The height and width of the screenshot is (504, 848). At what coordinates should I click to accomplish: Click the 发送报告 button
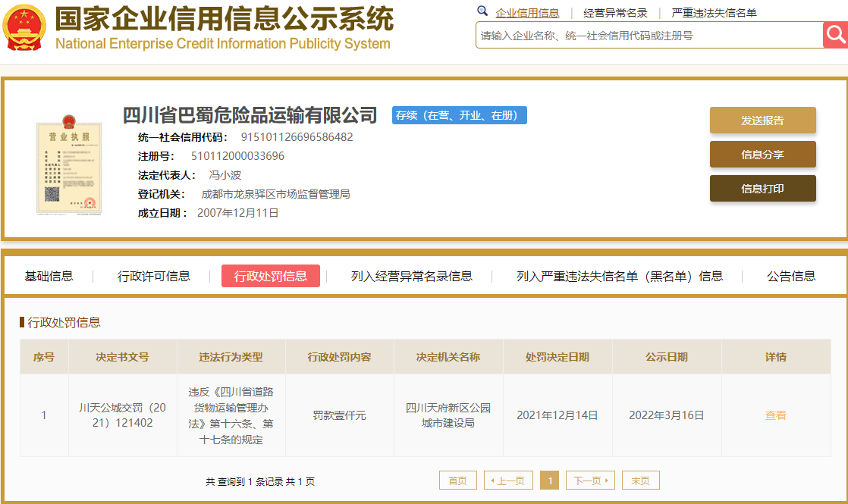pos(762,120)
